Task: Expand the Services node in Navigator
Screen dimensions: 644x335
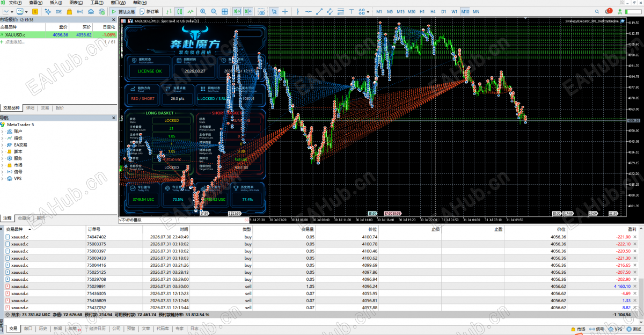Action: coord(2,158)
